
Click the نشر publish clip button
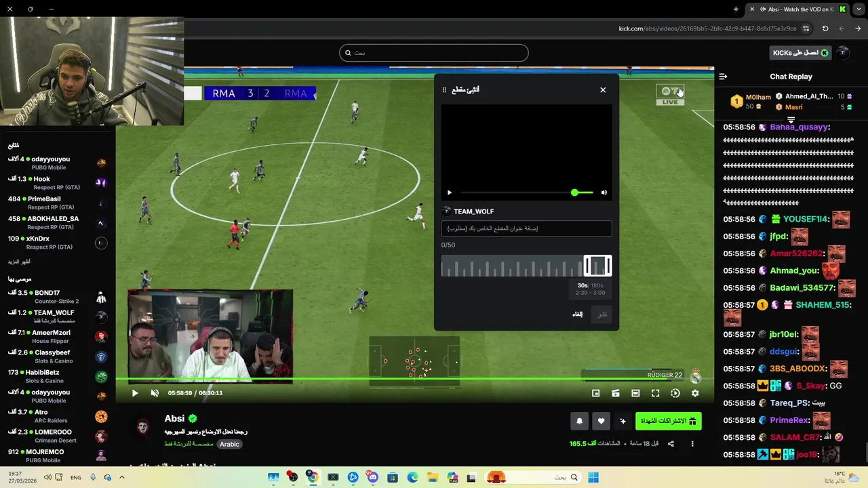point(602,314)
